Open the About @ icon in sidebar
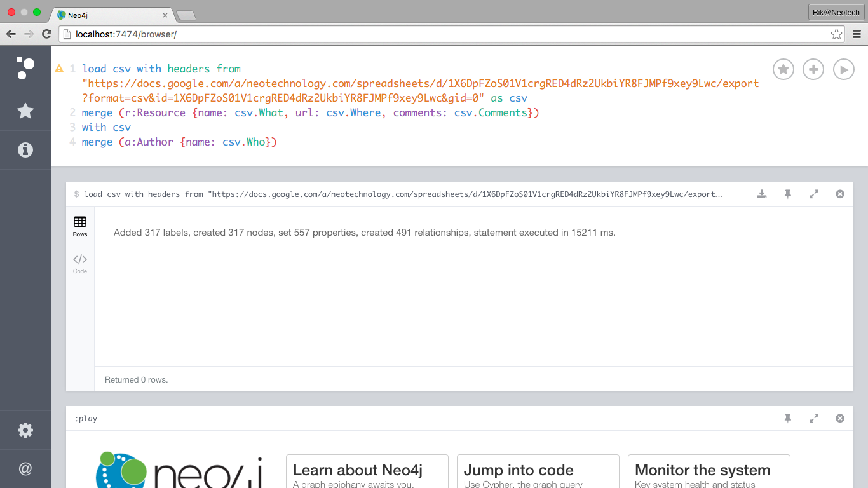The width and height of the screenshot is (868, 488). pos(25,469)
